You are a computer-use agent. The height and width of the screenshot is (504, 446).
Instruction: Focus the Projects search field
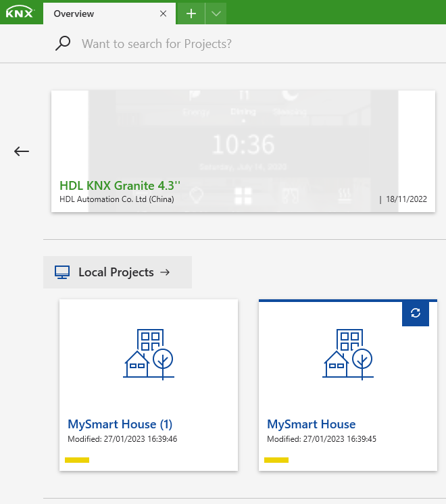coord(156,44)
